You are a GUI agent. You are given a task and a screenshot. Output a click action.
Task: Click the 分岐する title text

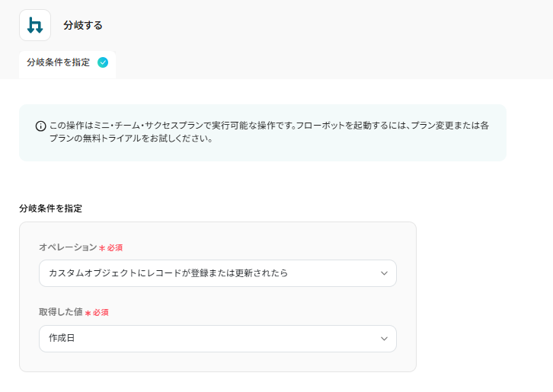(83, 25)
